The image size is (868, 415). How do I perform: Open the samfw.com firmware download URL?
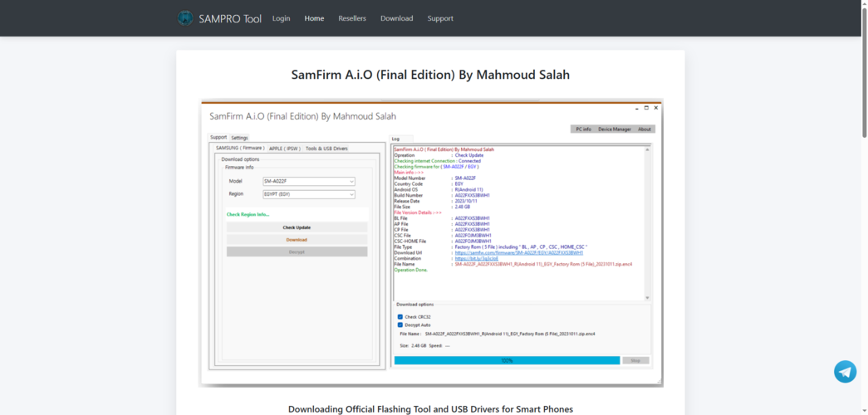518,252
